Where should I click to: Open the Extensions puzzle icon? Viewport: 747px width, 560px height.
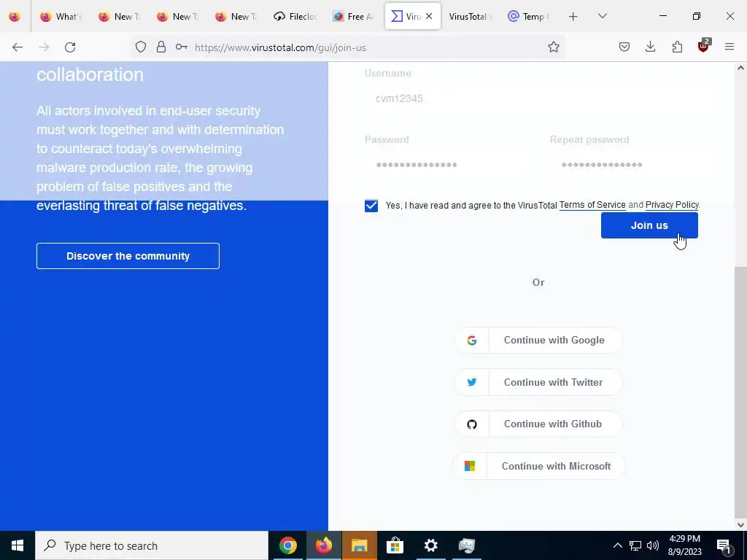(677, 47)
